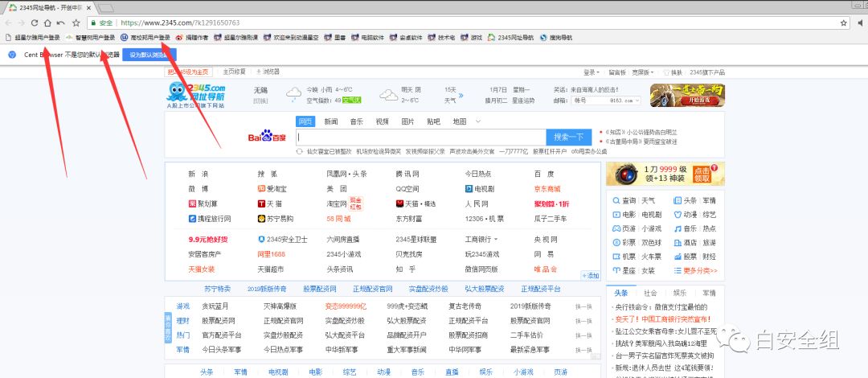Click the 15天天气 forward arrows
The image size is (868, 378).
point(461,95)
